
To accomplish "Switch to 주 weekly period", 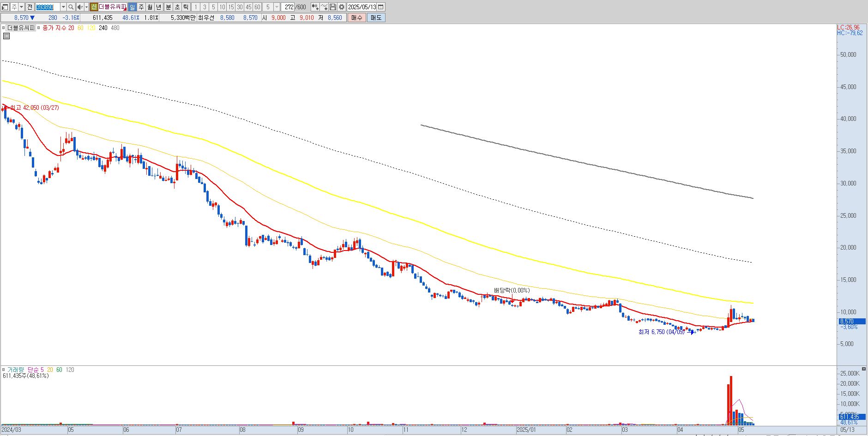I will [x=141, y=7].
